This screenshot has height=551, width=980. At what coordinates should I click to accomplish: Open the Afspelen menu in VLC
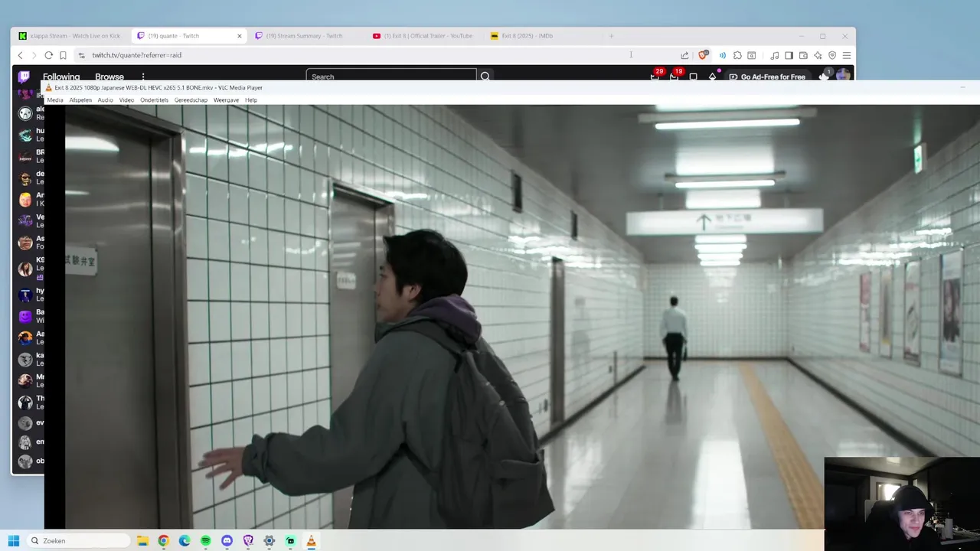pos(80,100)
